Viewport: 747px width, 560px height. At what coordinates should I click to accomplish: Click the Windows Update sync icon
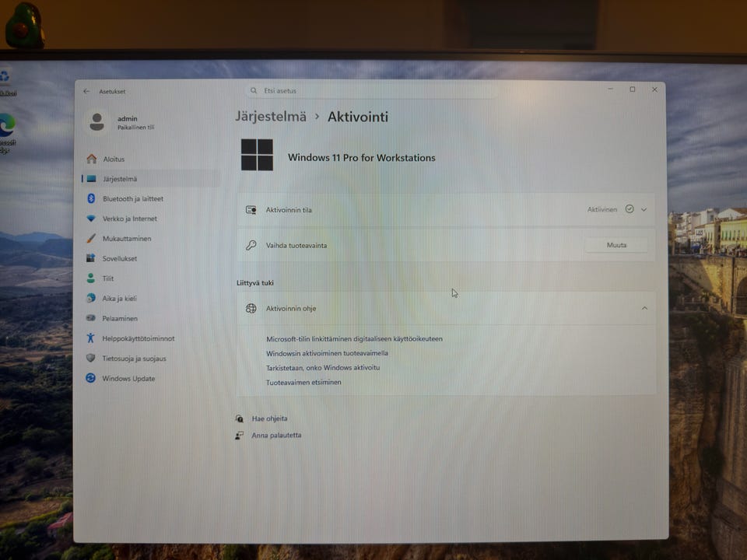point(90,378)
